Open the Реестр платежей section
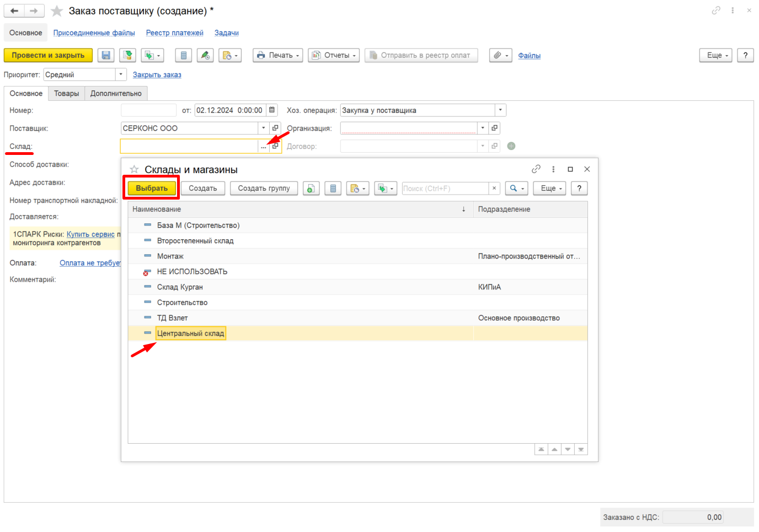759x532 pixels. pos(174,33)
